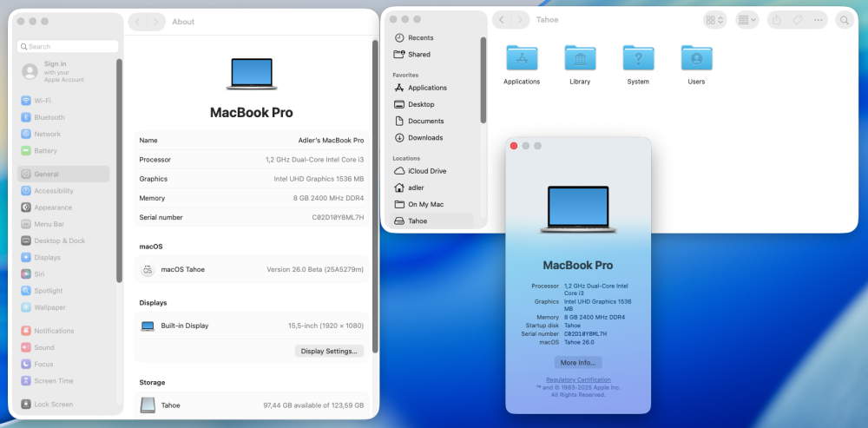Open Sound settings

63,348
